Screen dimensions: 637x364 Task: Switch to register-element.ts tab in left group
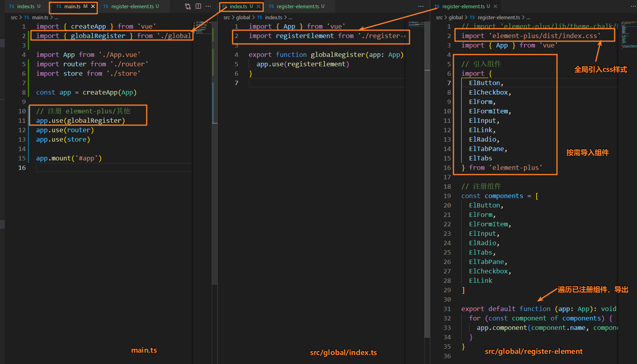(131, 6)
